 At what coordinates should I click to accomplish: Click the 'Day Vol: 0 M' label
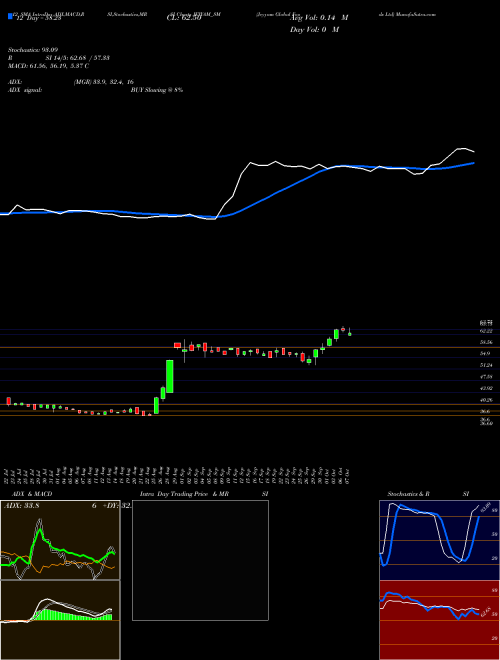coord(314,30)
